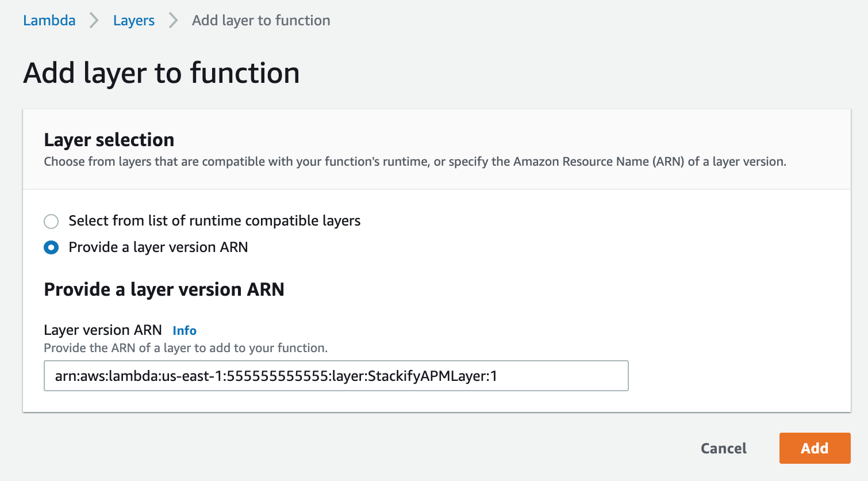868x481 pixels.
Task: Click the chevron between Lambda and Layers
Action: pyautogui.click(x=94, y=21)
